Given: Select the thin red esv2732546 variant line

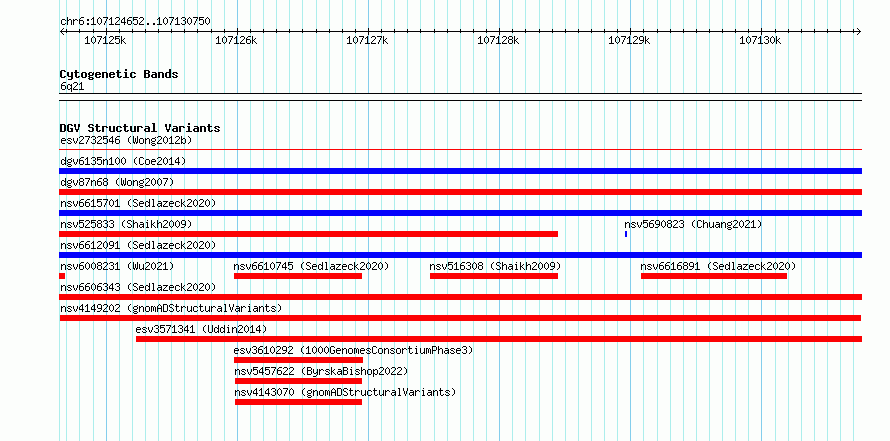Looking at the screenshot, I should pos(460,150).
